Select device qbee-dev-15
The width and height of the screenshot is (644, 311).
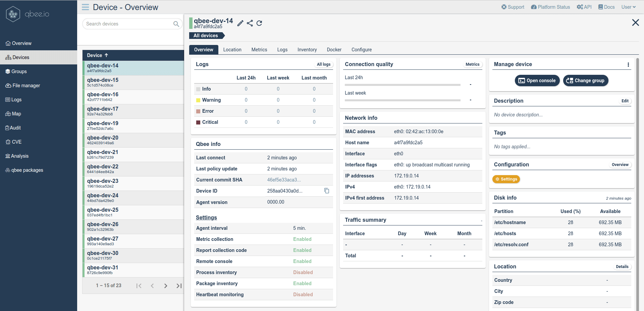point(133,83)
